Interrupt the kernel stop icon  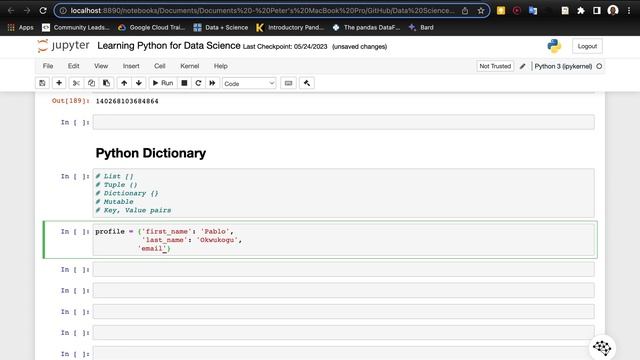coord(184,83)
